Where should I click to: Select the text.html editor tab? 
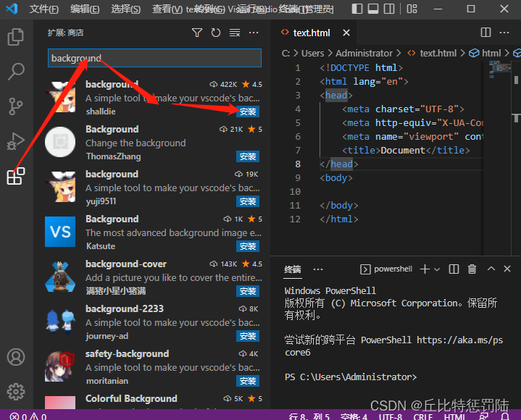click(x=311, y=33)
